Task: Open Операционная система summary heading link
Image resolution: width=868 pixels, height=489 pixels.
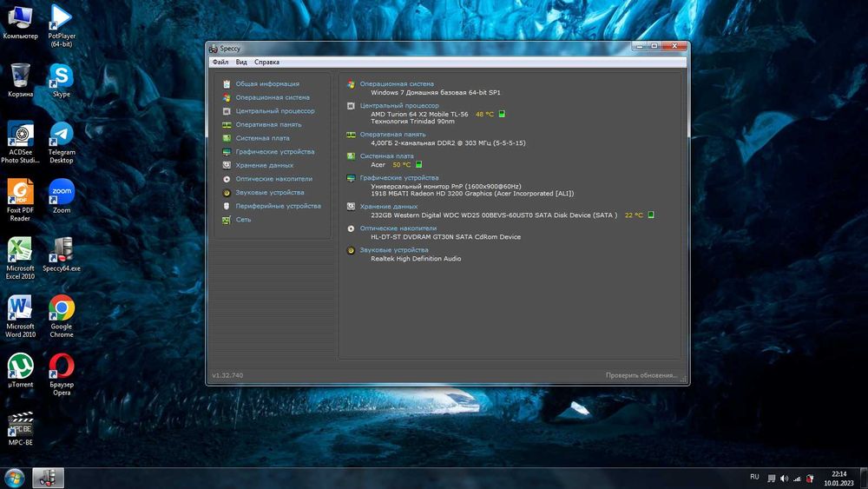Action: click(x=397, y=83)
